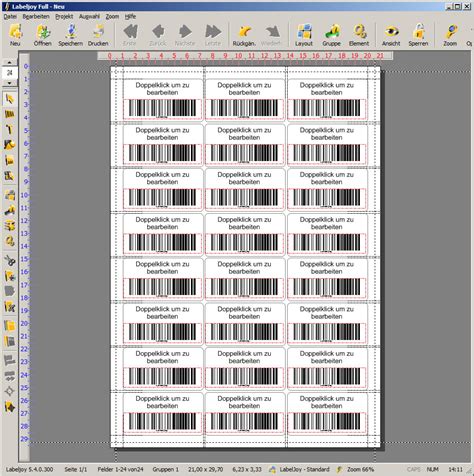Decrease the value with the spinner down arrow

[10, 83]
